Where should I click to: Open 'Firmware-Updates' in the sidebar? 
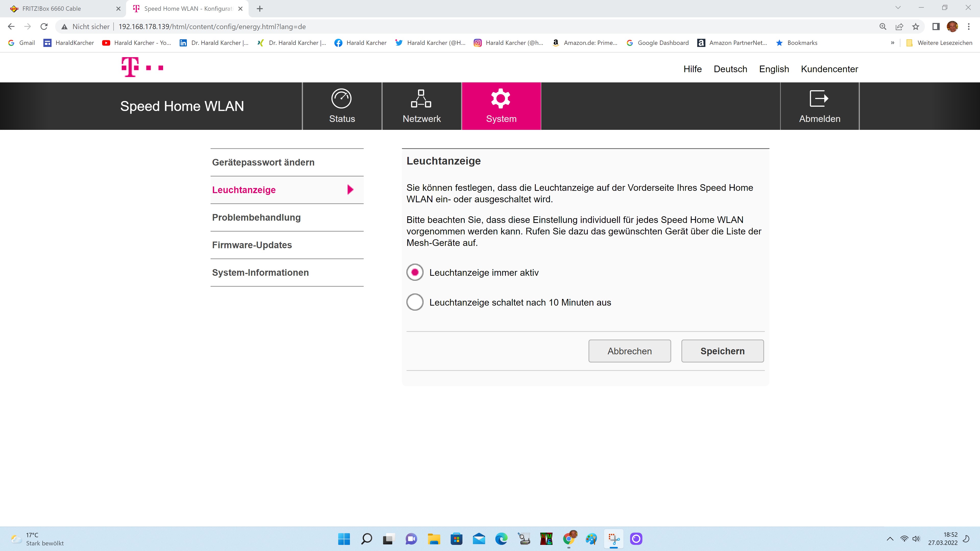tap(252, 245)
